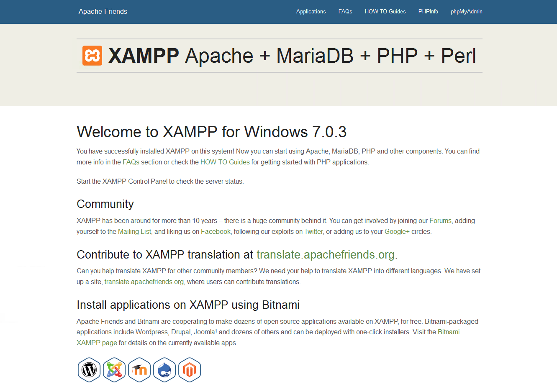Visit the Forums community link
This screenshot has width=557, height=392.
(x=440, y=221)
